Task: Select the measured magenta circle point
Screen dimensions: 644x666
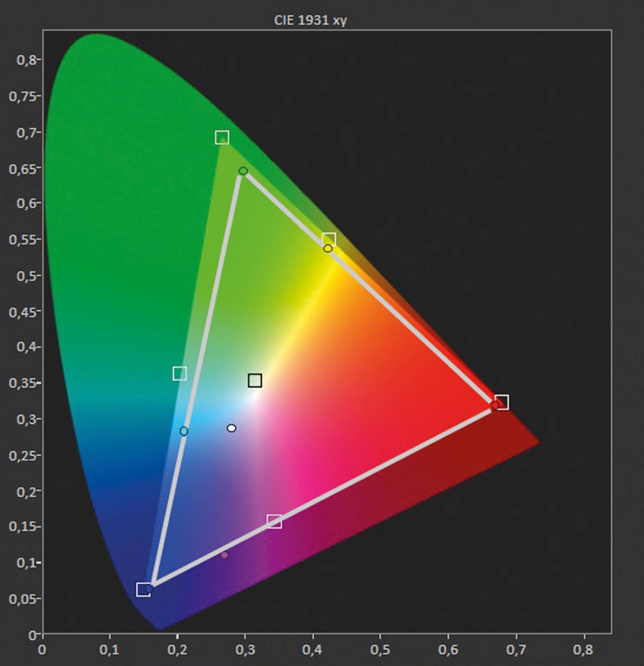Action: (x=224, y=555)
